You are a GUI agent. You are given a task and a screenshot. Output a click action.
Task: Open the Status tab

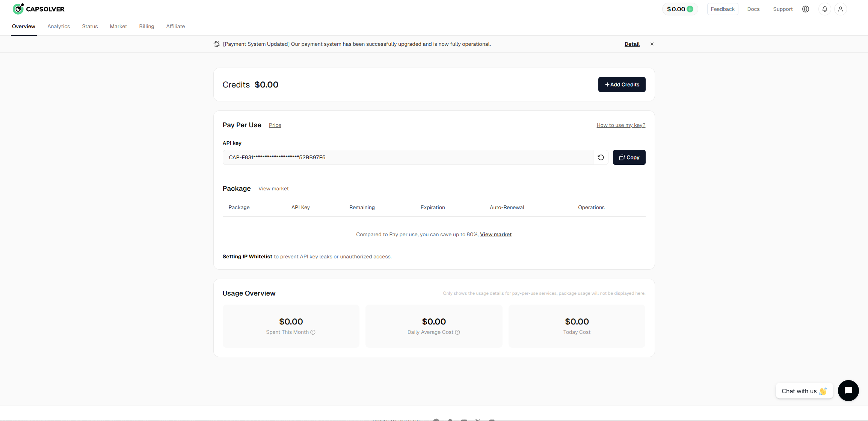coord(90,26)
